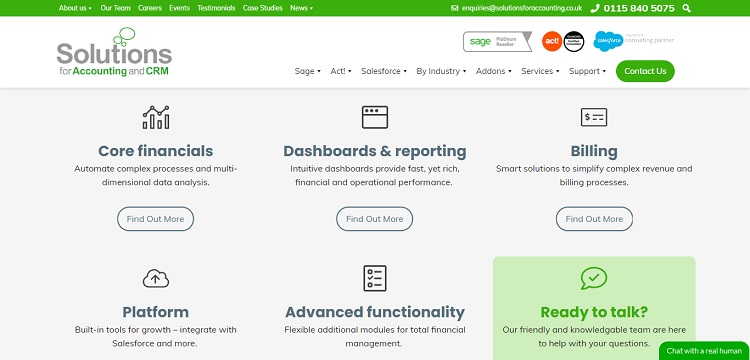Click the Billing dollar invoice icon
Image resolution: width=750 pixels, height=360 pixels.
pos(594,117)
